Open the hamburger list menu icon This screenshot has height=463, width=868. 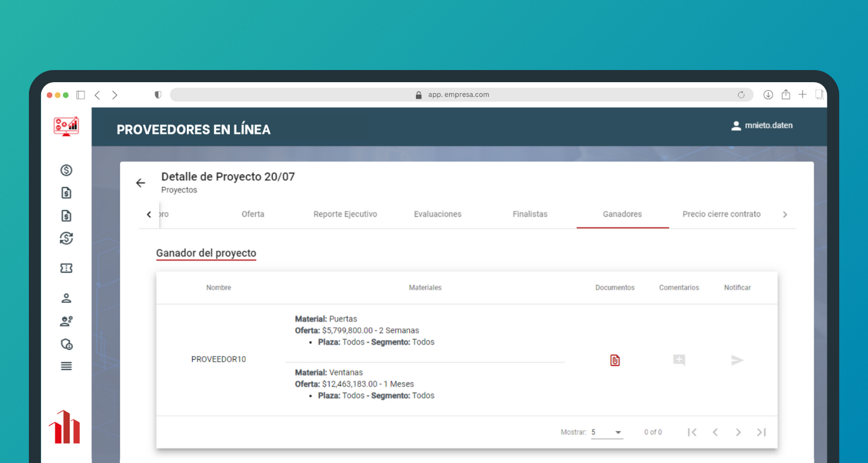click(x=67, y=366)
